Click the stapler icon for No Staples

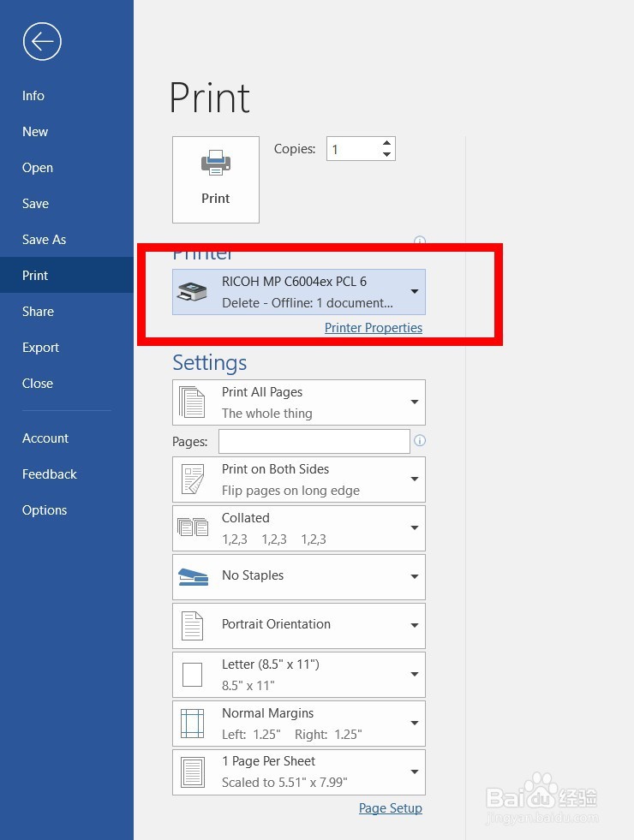(193, 577)
